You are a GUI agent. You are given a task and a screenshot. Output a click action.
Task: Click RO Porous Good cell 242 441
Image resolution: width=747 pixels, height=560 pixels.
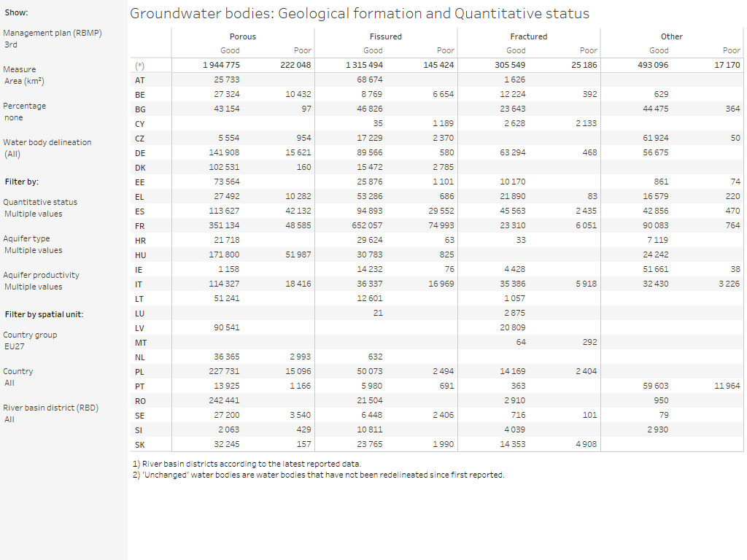pyautogui.click(x=224, y=400)
